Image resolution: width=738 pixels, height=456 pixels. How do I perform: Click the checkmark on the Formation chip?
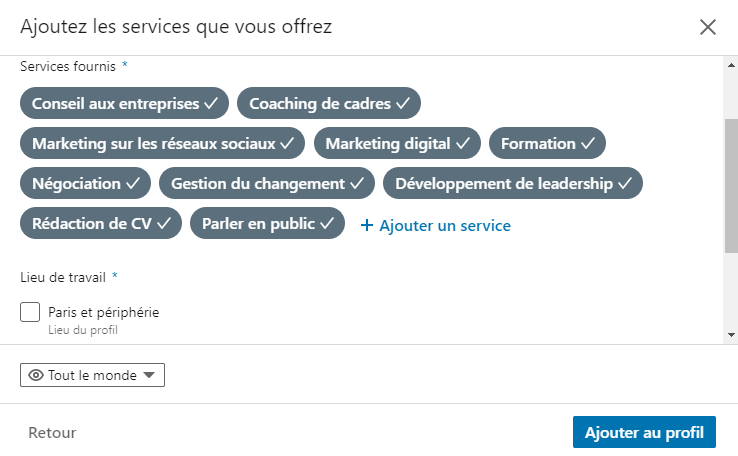click(x=588, y=144)
